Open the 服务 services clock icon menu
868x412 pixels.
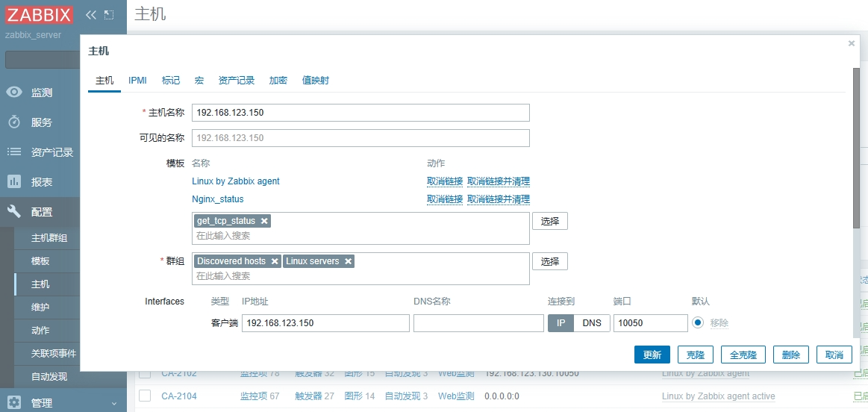[14, 122]
